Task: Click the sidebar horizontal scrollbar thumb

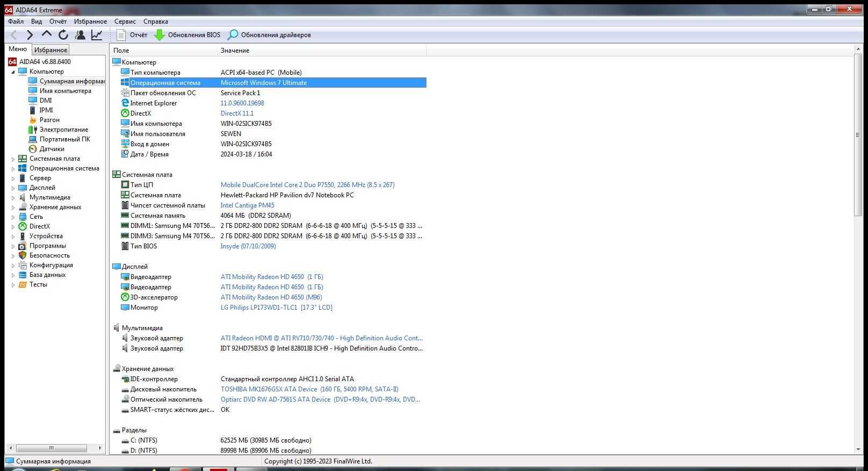Action: [52, 448]
